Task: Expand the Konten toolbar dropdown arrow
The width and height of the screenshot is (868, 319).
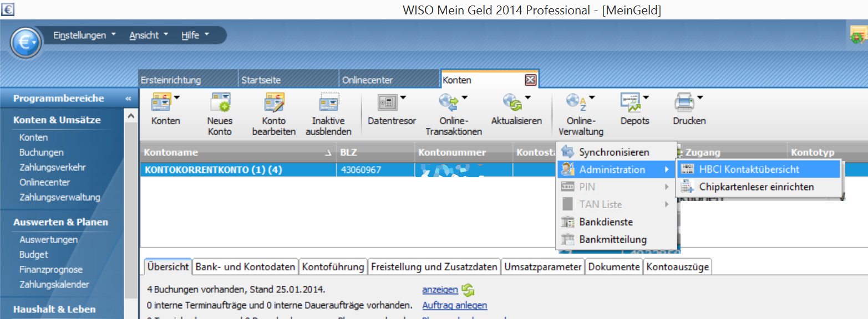Action: [x=177, y=98]
